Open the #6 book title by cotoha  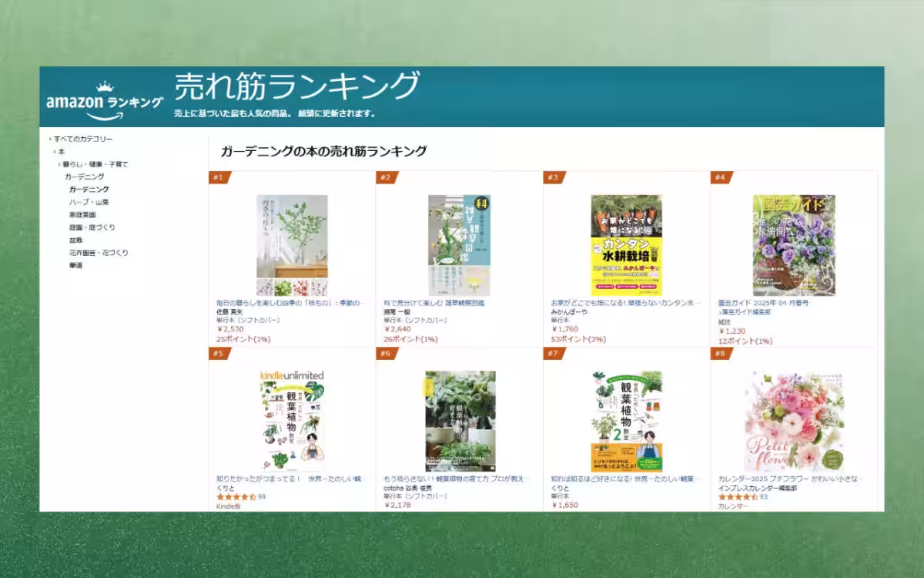coord(457,479)
